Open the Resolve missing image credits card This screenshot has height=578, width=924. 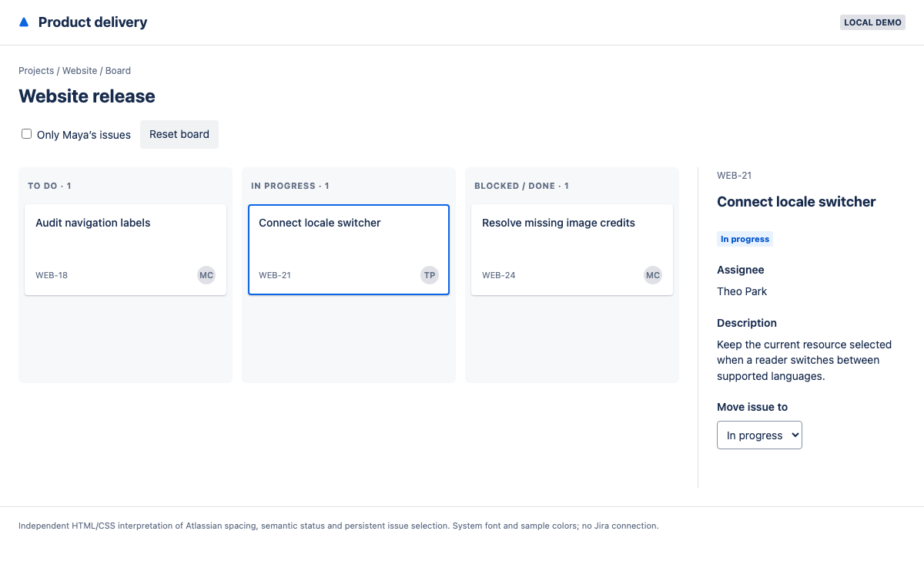click(x=572, y=250)
